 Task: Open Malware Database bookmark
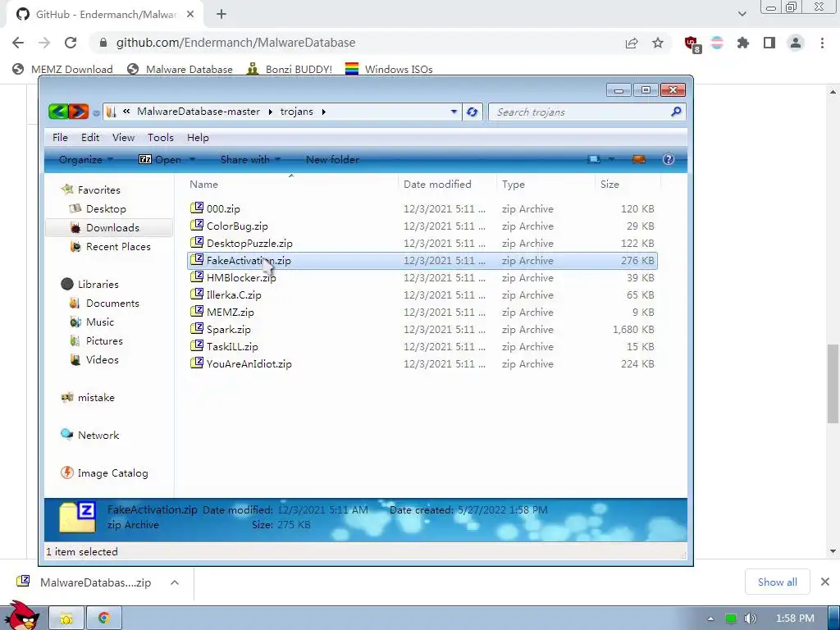[180, 69]
